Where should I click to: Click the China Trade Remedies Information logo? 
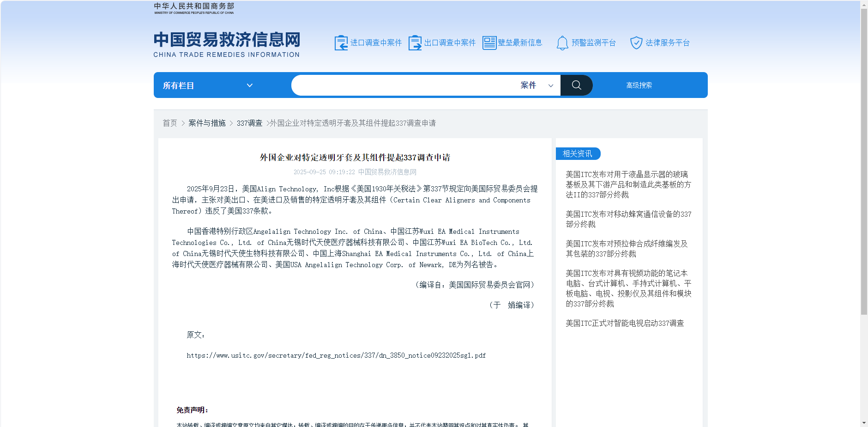(227, 44)
